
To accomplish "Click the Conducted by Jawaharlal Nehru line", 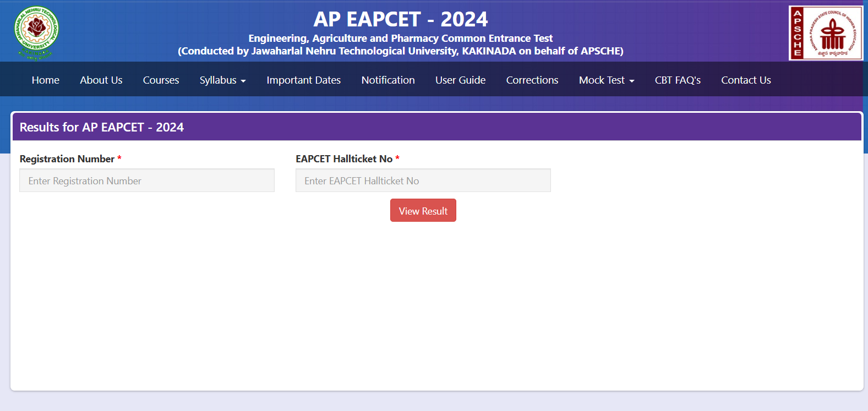I will (401, 51).
